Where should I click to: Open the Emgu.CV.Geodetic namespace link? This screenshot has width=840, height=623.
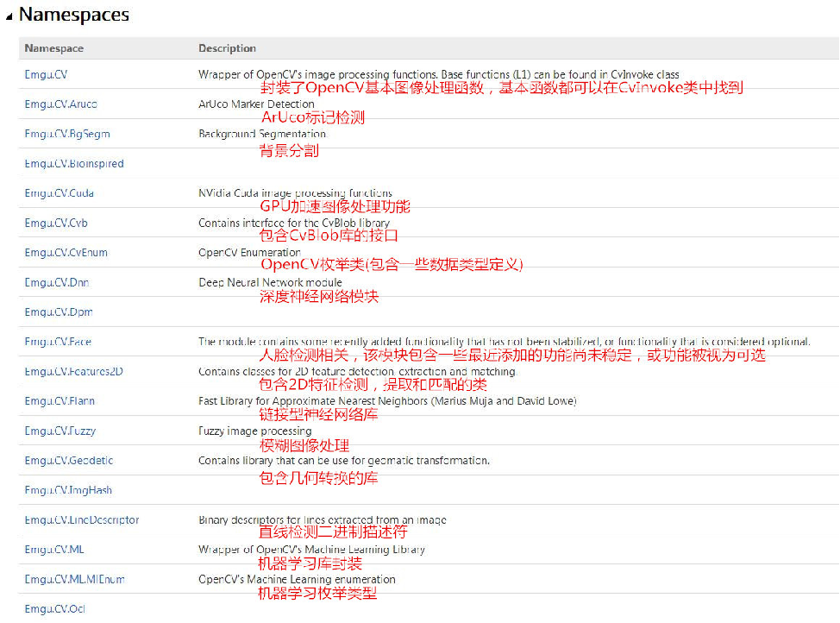(x=69, y=461)
